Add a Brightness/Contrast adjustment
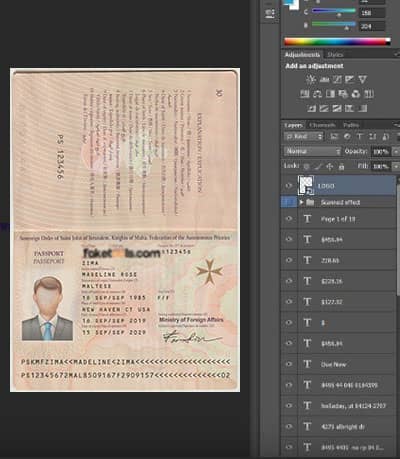Viewport: 400px width, 459px height. (311, 79)
